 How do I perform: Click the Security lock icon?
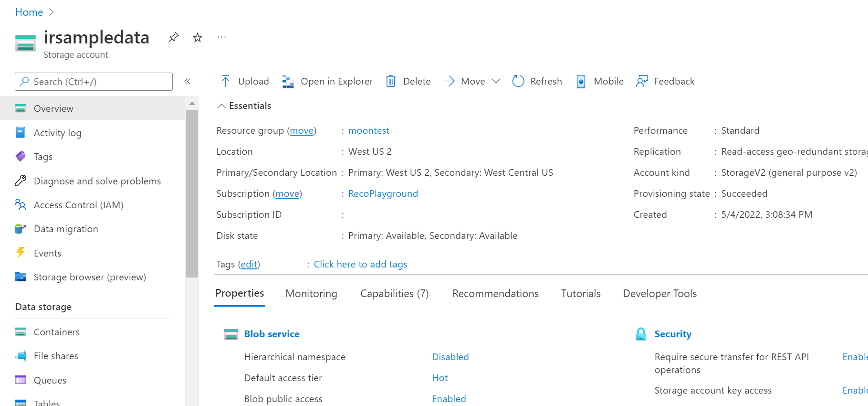tap(641, 334)
